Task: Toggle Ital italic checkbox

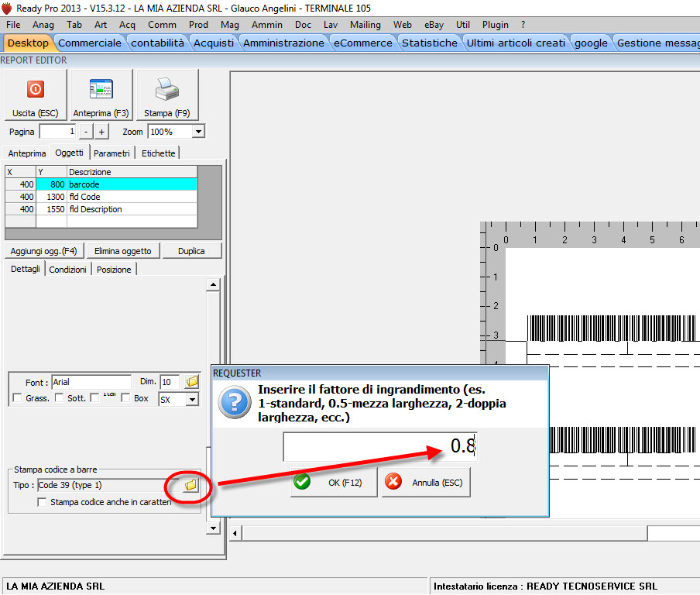Action: pyautogui.click(x=94, y=398)
